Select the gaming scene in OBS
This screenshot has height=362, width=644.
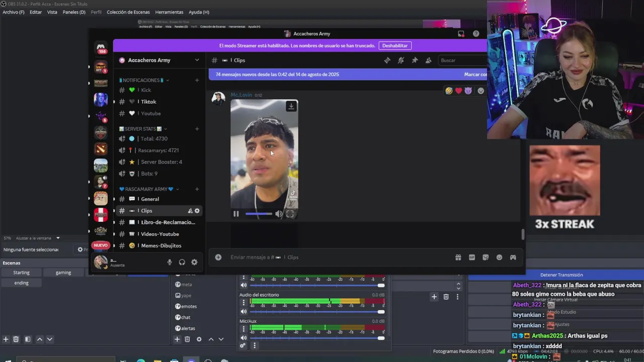coord(63,273)
